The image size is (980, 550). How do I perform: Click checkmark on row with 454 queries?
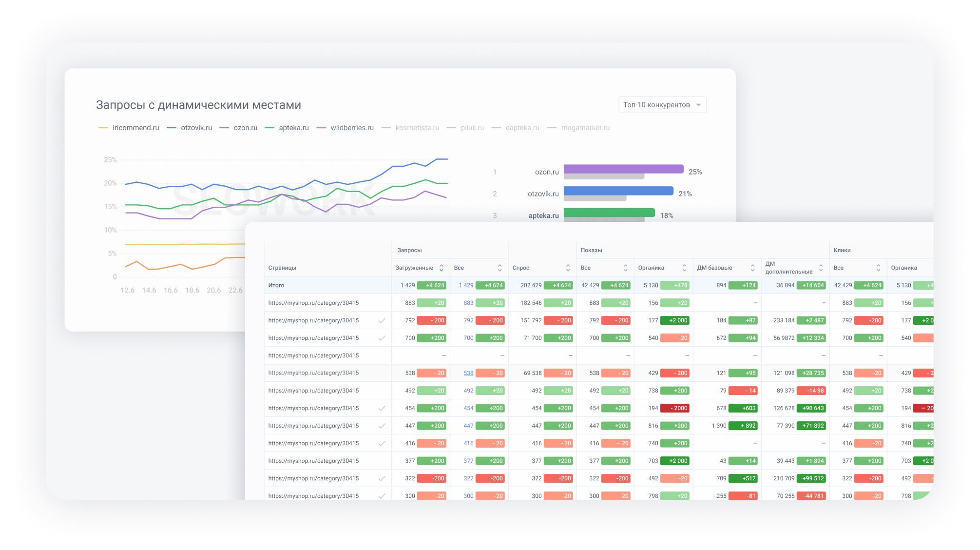[x=382, y=408]
